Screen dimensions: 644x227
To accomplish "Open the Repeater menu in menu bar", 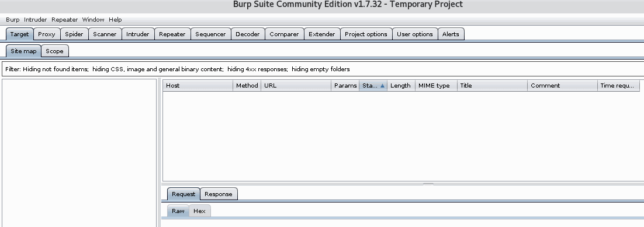I will click(x=64, y=19).
